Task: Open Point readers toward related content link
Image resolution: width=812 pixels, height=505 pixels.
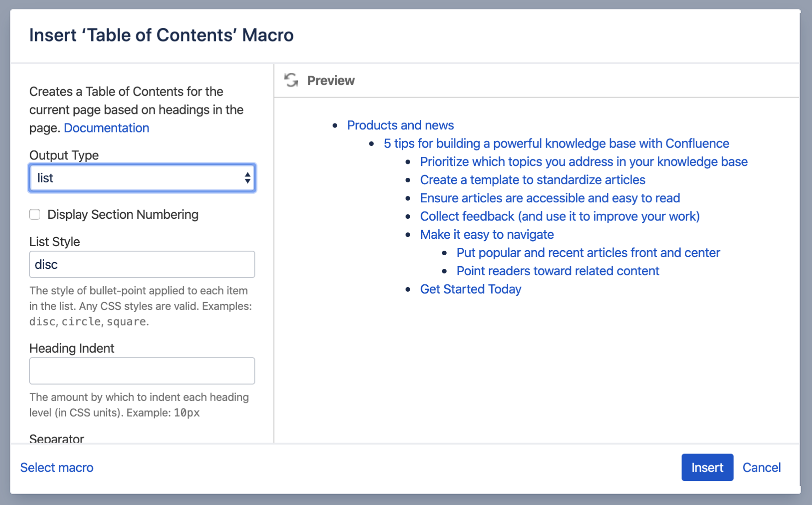Action: point(558,271)
